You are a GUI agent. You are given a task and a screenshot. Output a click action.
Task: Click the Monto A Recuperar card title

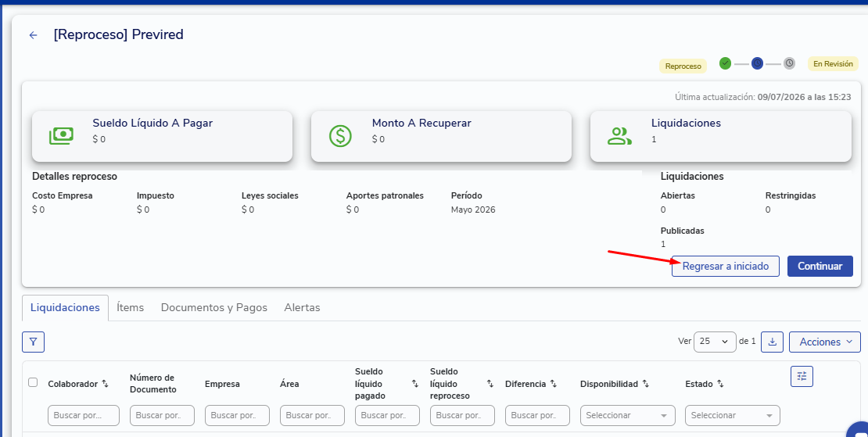pos(421,123)
